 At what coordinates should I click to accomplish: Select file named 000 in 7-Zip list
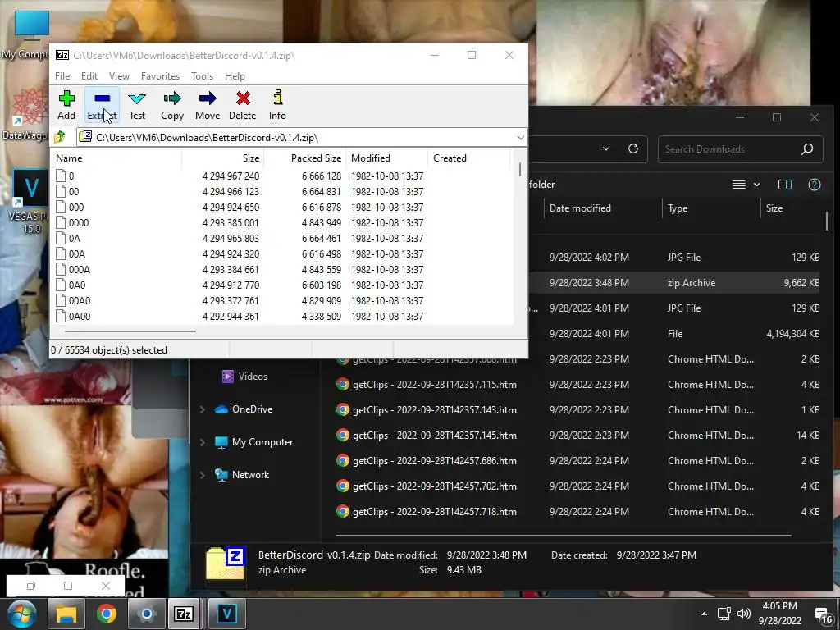coord(76,208)
